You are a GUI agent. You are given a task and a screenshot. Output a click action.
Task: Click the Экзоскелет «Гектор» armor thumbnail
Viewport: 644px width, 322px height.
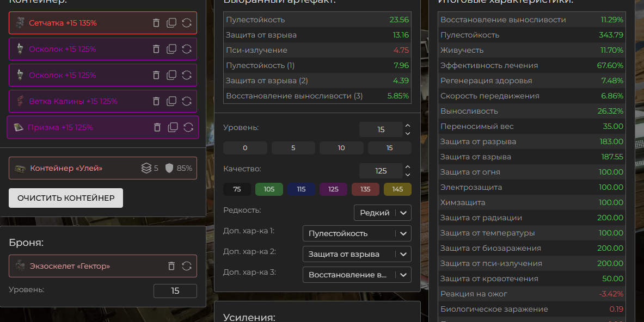click(x=20, y=266)
